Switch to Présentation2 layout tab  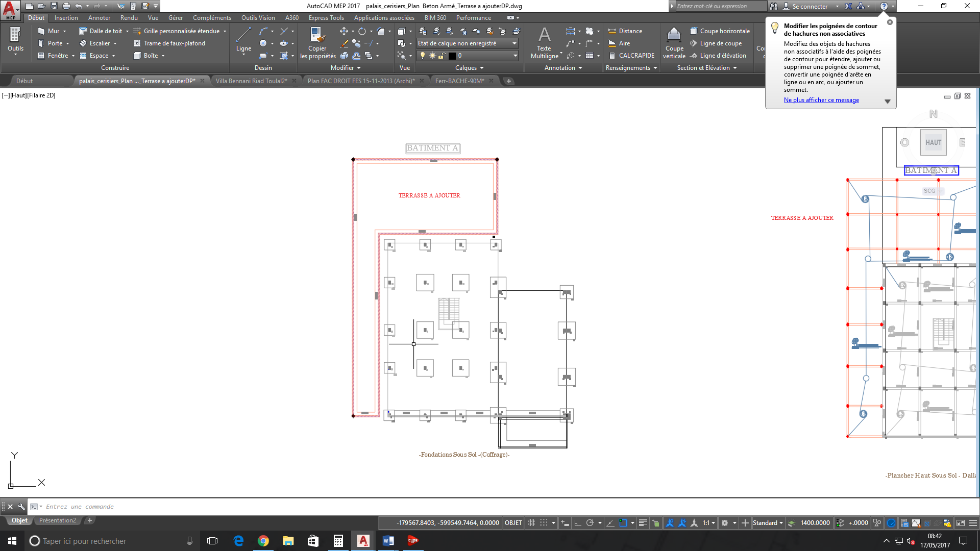pos(58,520)
